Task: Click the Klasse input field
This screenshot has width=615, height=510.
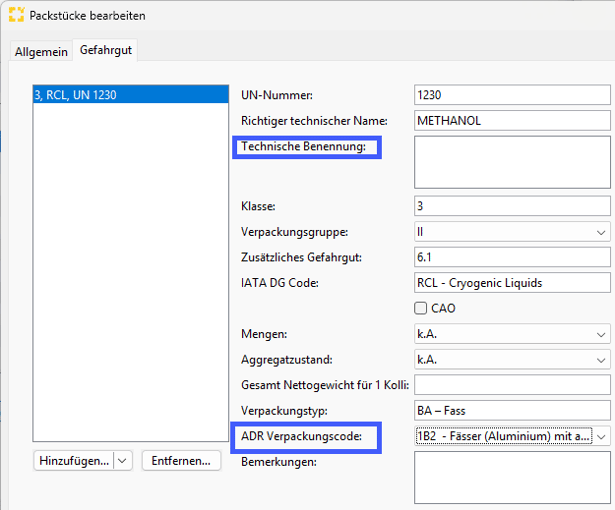Action: [x=511, y=206]
